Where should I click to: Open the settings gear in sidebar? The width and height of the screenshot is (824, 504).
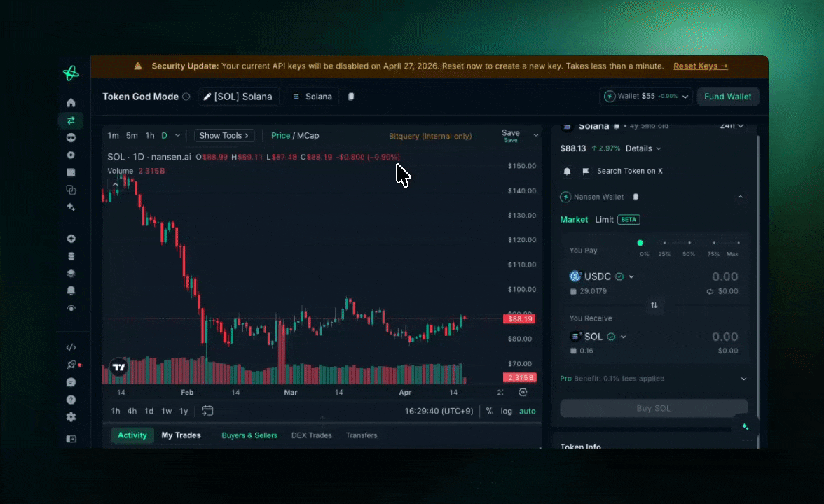pos(71,417)
